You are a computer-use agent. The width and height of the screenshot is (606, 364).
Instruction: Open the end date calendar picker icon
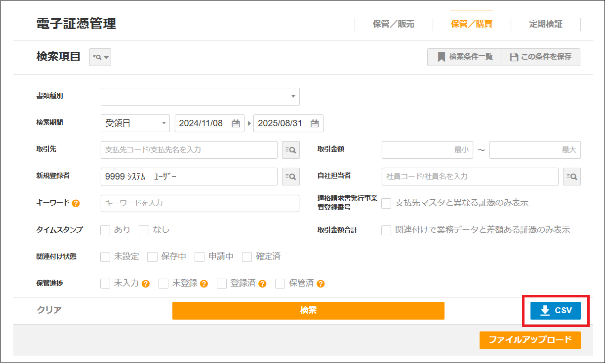click(314, 124)
